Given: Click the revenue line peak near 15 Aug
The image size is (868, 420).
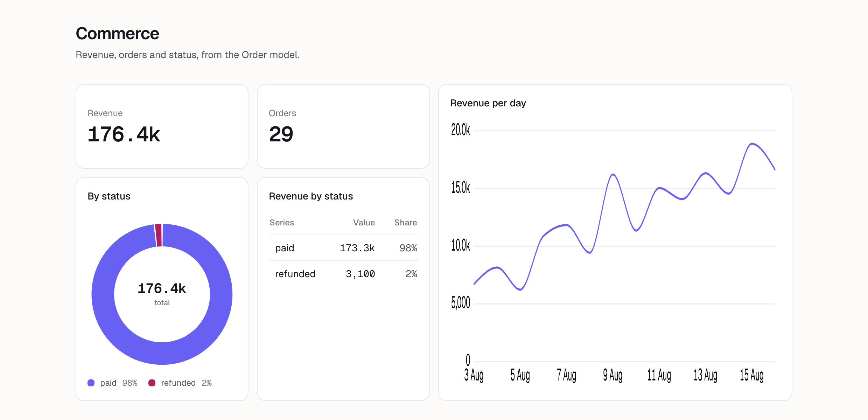Looking at the screenshot, I should (752, 143).
